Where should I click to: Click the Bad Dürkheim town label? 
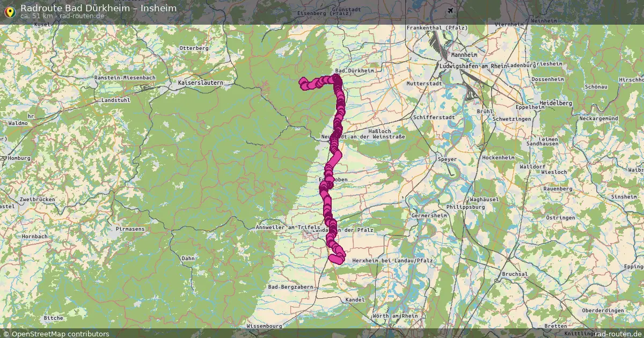354,70
